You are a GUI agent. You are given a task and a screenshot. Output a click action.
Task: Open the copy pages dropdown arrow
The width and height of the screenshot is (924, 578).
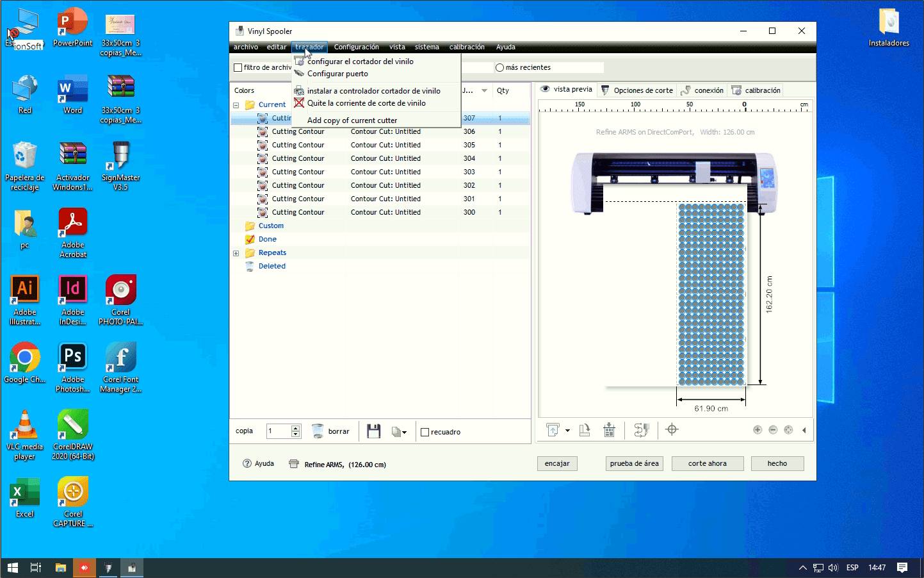(x=404, y=433)
